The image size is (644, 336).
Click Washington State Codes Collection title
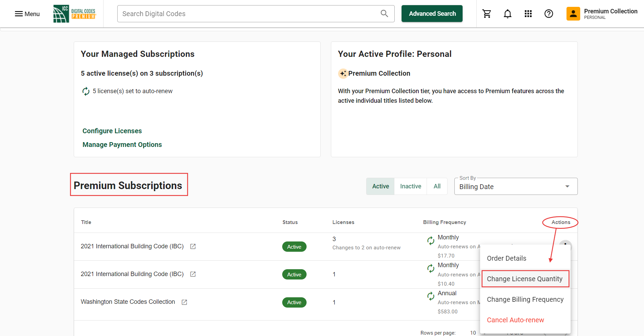(x=128, y=302)
